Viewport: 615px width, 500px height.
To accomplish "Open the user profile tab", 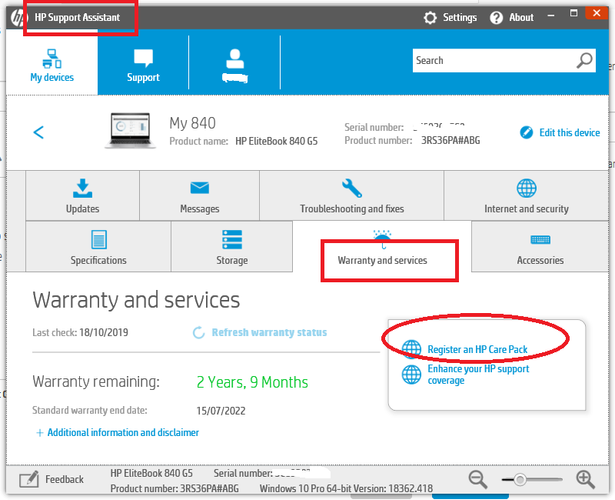I will point(235,63).
